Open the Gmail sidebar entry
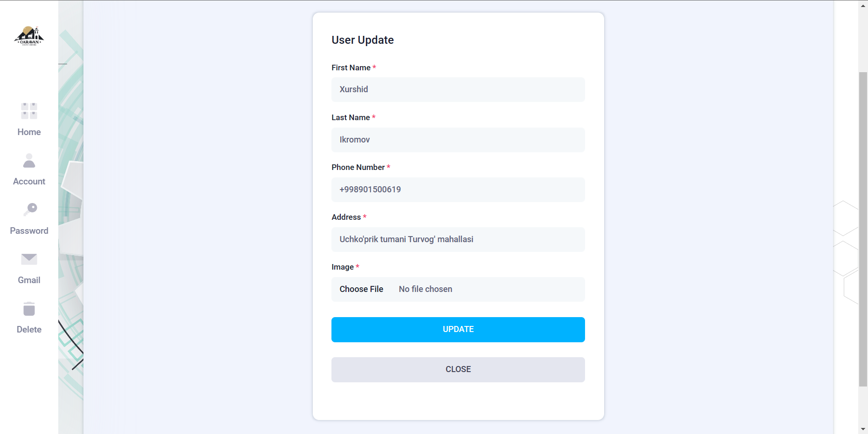 pyautogui.click(x=28, y=280)
